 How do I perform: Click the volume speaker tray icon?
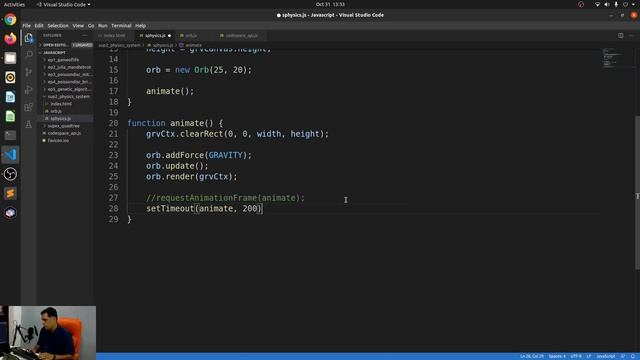coord(607,4)
